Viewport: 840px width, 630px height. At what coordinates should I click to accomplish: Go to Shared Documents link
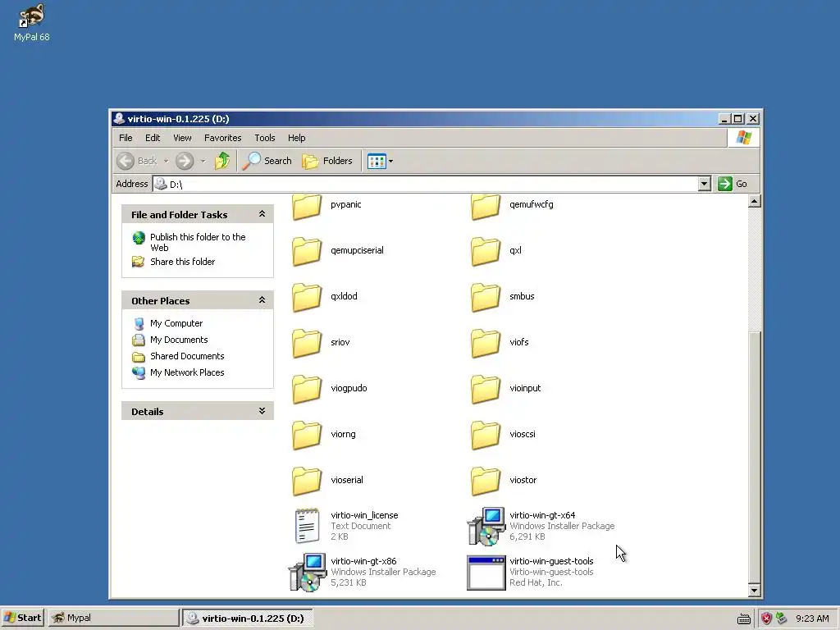pyautogui.click(x=187, y=356)
